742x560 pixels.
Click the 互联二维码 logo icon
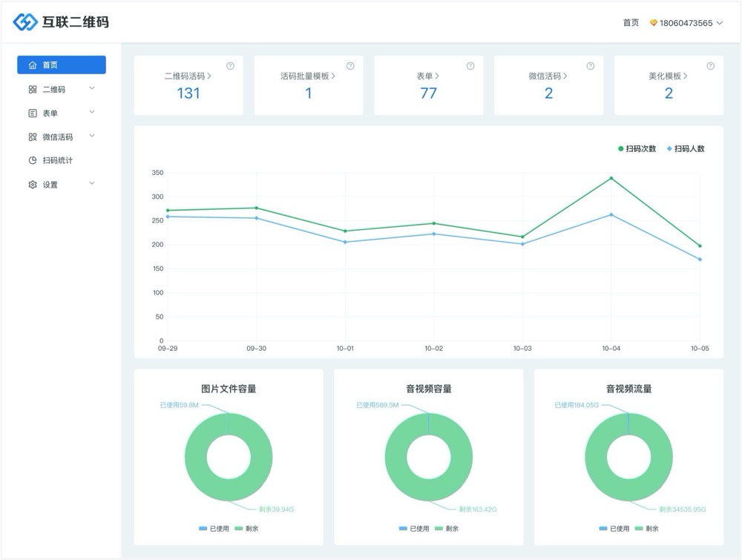[25, 22]
